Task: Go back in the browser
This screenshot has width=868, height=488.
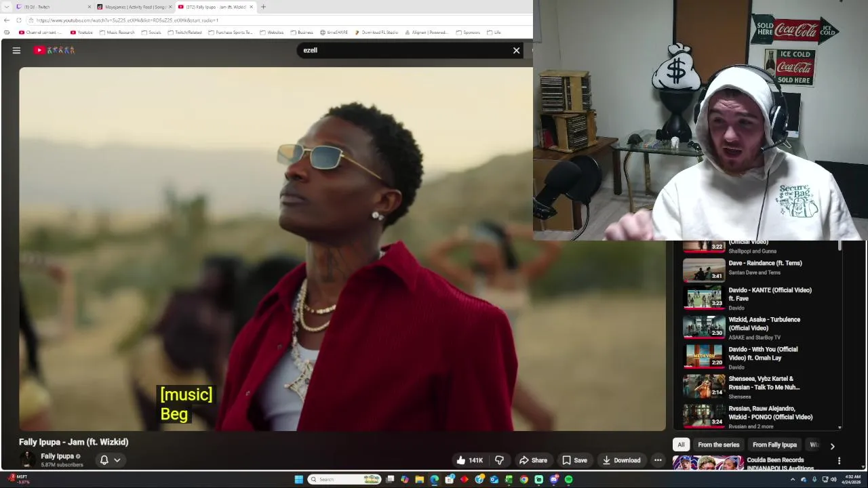Action: click(x=7, y=20)
